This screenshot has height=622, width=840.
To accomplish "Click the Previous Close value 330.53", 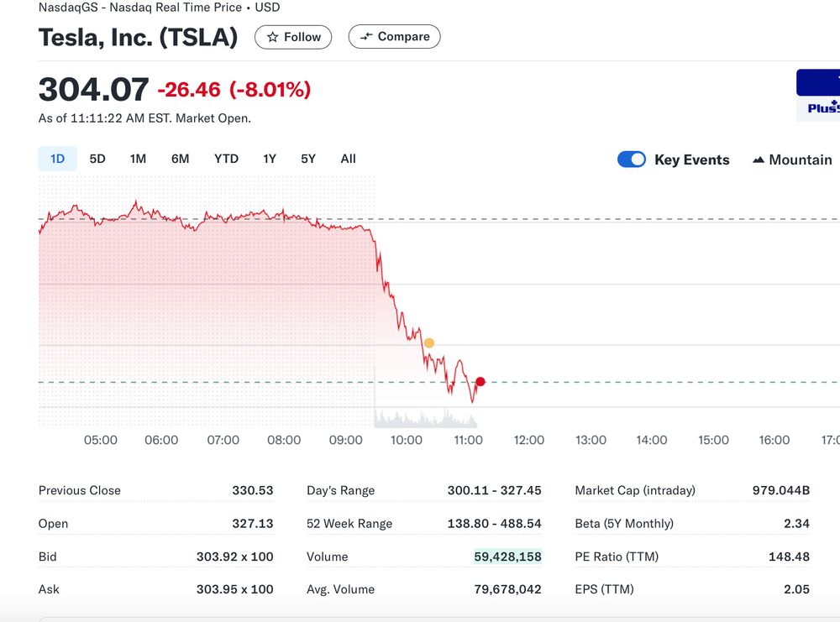I will point(252,490).
